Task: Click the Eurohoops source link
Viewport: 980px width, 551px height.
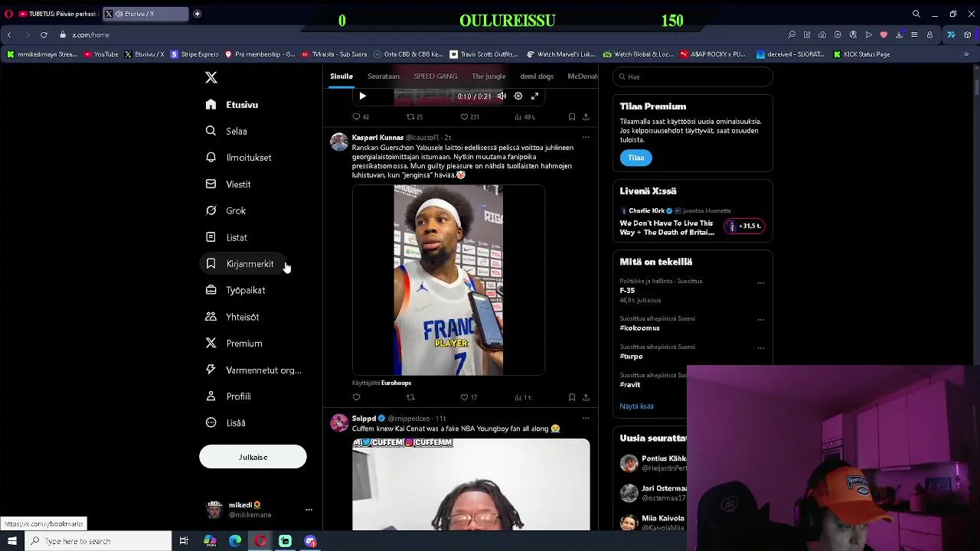Action: click(x=396, y=383)
